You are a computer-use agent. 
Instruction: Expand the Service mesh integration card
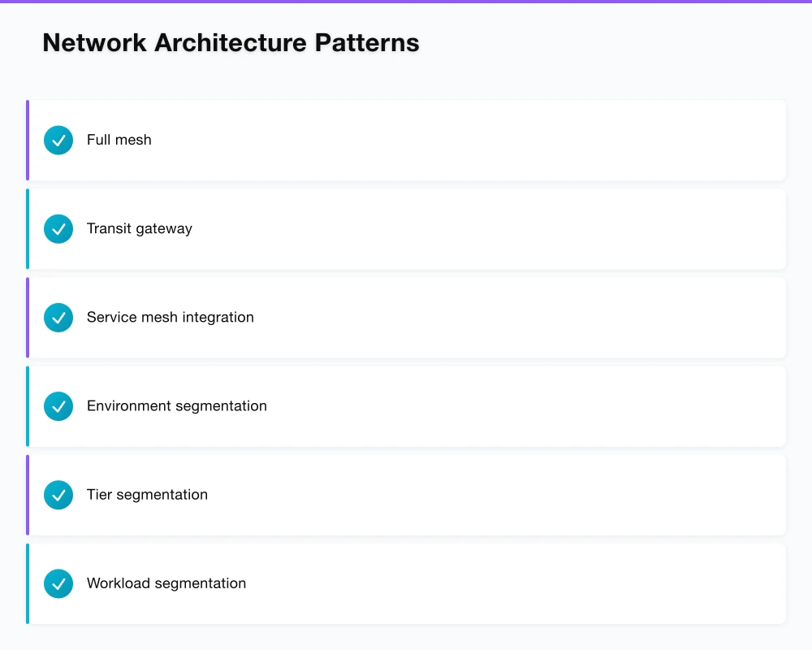point(406,317)
